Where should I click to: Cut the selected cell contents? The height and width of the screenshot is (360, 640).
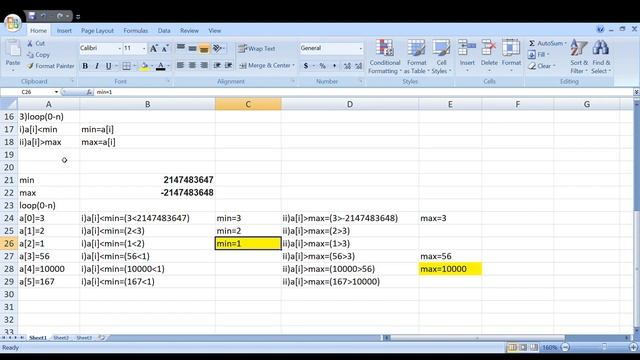tap(36, 43)
